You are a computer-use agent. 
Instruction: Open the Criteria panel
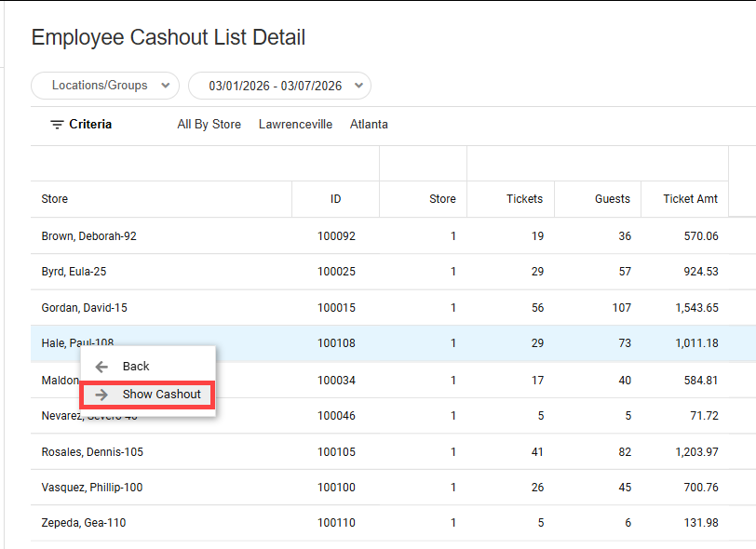(89, 125)
